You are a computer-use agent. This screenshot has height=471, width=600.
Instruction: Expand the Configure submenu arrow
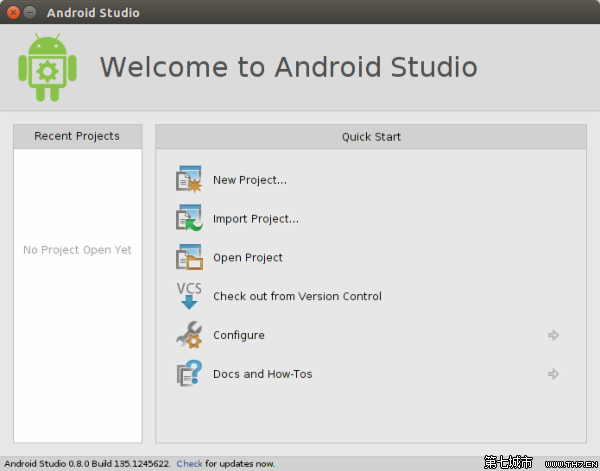pos(553,335)
